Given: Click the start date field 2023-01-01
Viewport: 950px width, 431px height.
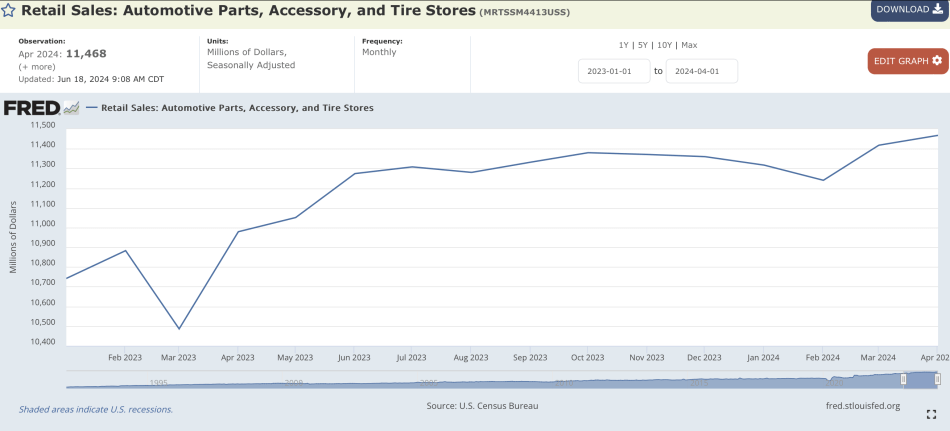Looking at the screenshot, I should (614, 71).
